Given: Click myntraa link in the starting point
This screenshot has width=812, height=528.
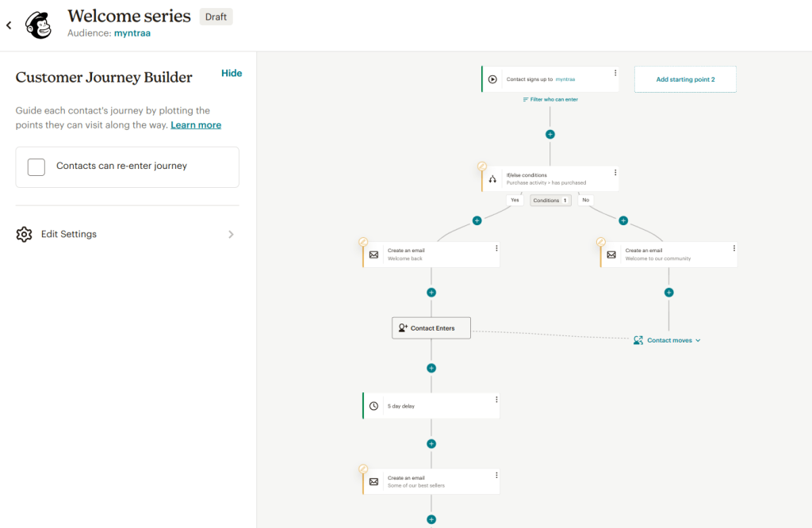Looking at the screenshot, I should coord(565,79).
